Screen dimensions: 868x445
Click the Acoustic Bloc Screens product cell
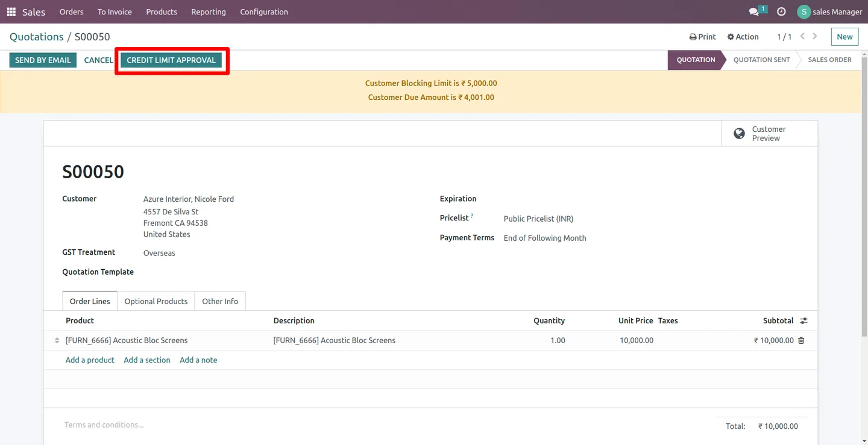click(127, 341)
